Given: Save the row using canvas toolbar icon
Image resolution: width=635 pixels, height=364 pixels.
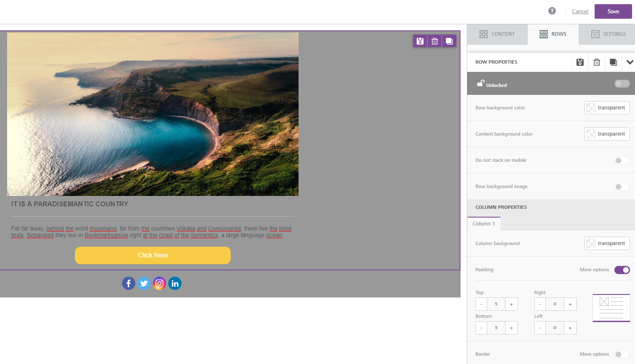Looking at the screenshot, I should point(420,41).
